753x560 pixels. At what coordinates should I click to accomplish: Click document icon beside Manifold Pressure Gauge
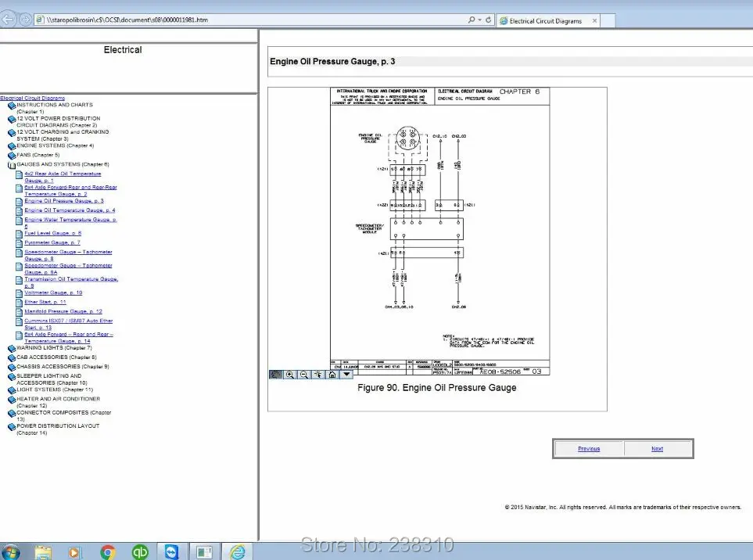pos(20,312)
